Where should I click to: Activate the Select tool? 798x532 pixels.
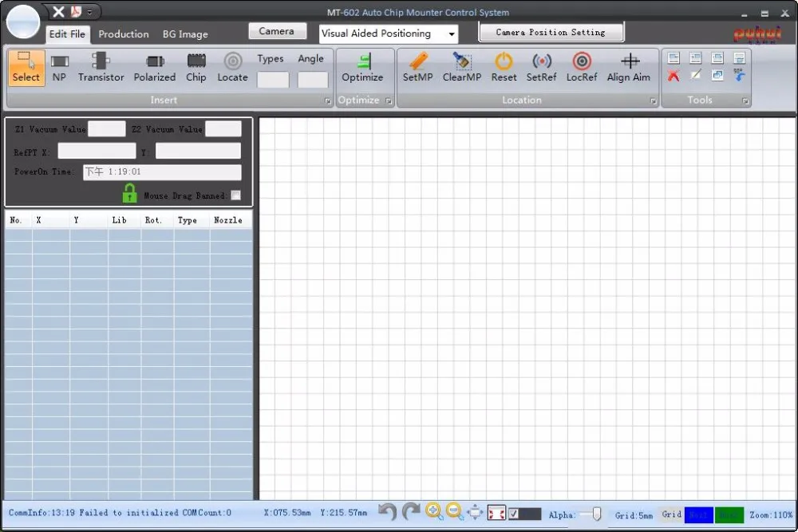pos(26,68)
